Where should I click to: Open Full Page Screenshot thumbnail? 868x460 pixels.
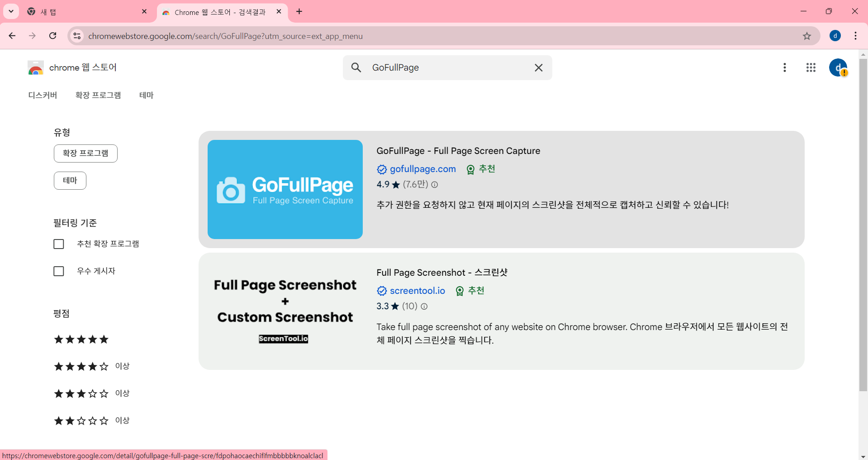coord(285,311)
